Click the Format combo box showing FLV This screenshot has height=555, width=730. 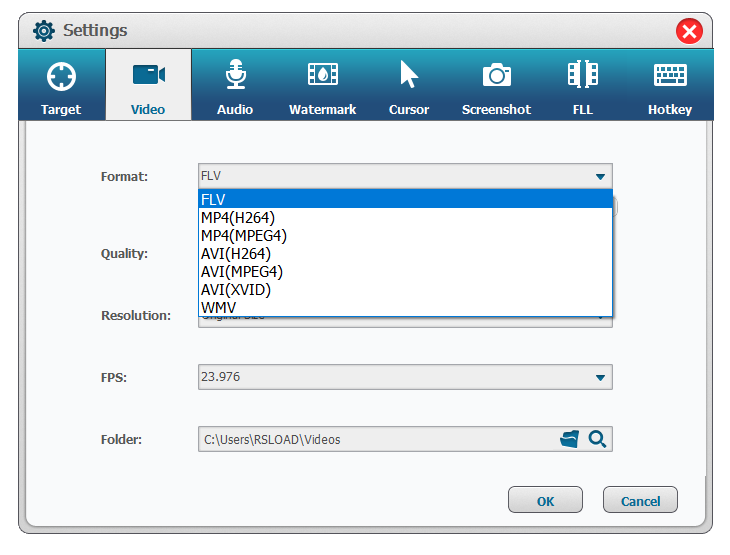(405, 176)
